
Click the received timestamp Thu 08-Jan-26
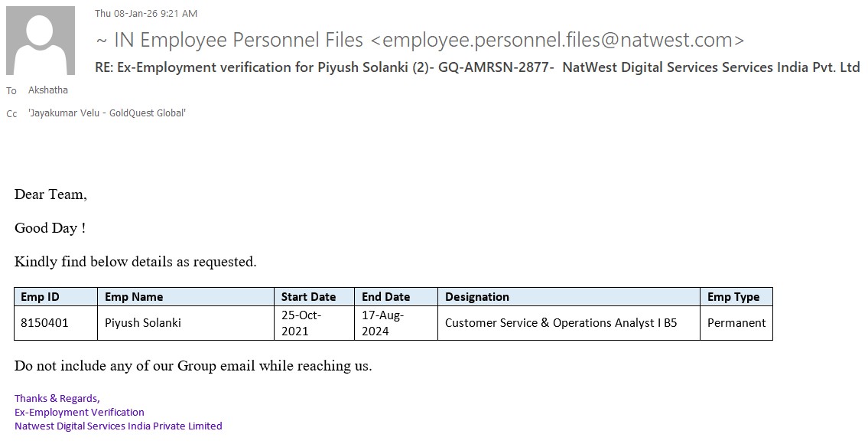(x=145, y=13)
